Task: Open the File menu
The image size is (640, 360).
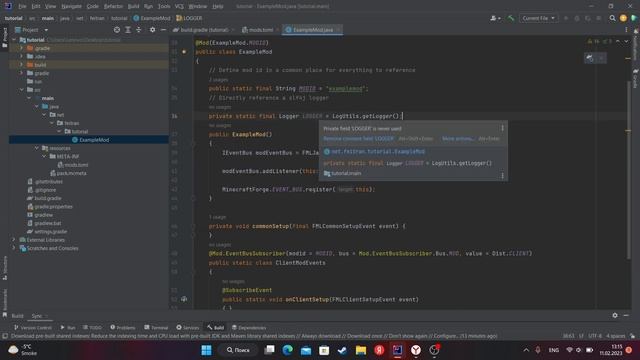Action: tap(22, 6)
